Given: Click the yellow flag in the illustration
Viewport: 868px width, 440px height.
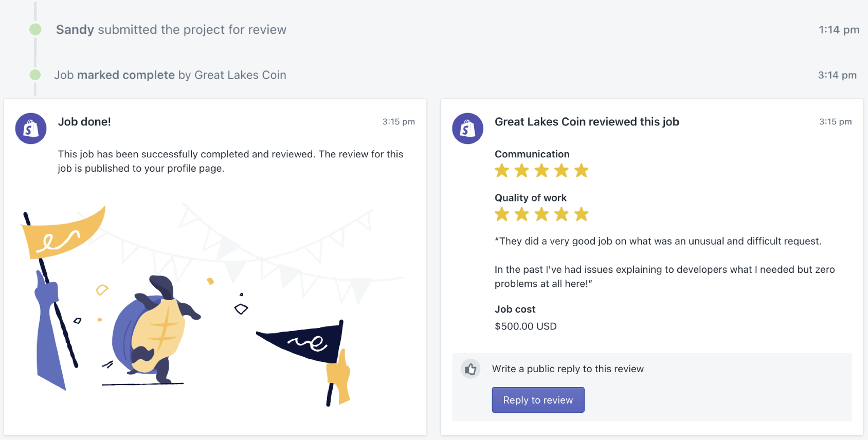Looking at the screenshot, I should click(63, 234).
